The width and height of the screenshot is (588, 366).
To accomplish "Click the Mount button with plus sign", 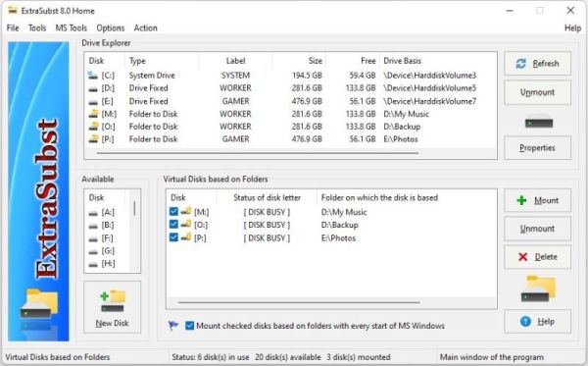I will coord(537,200).
